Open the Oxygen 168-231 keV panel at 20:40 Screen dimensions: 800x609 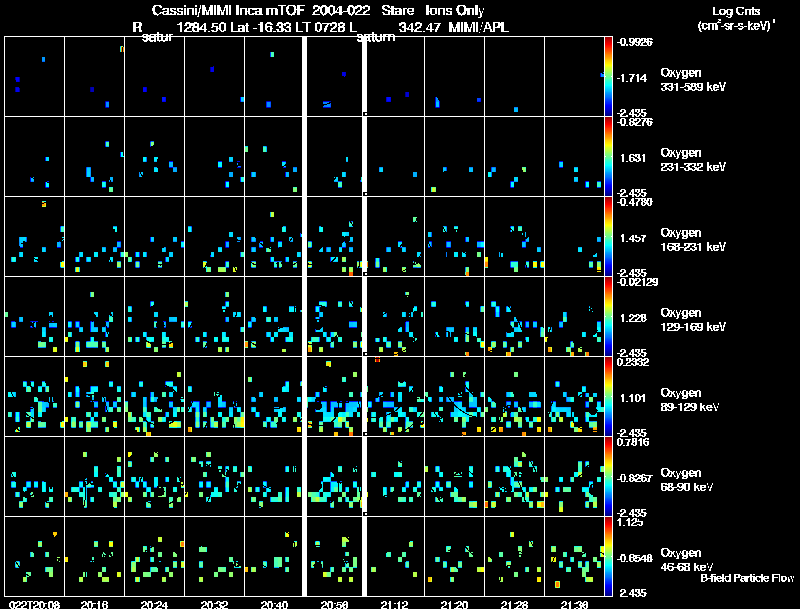pyautogui.click(x=274, y=236)
